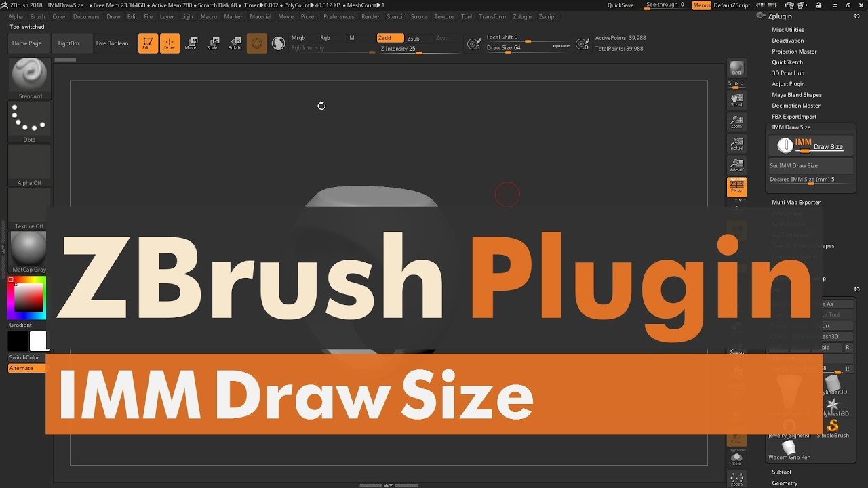Open the Zplugin menu
Screen dimensions: 868x488
(522, 16)
